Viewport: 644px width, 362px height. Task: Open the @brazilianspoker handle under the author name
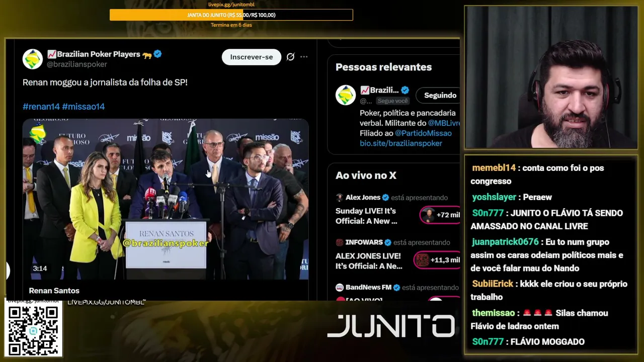(x=77, y=64)
